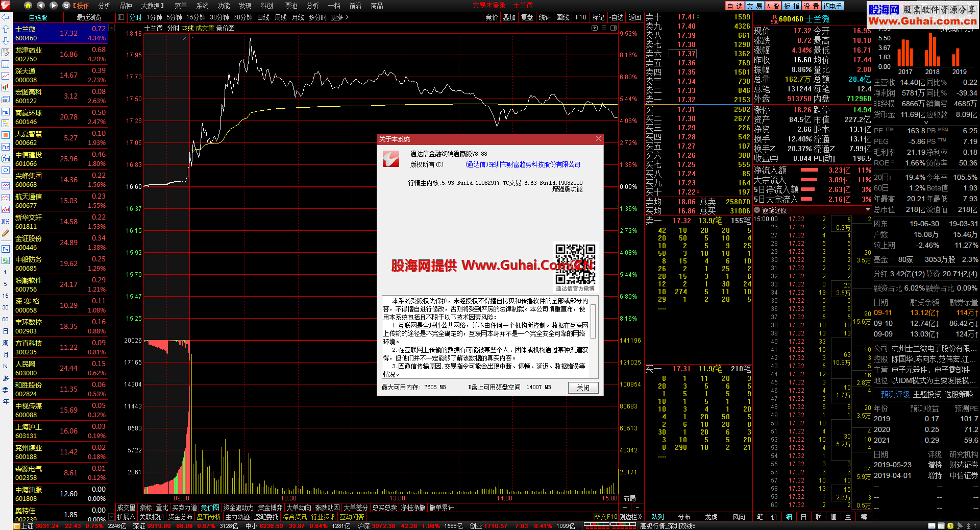Click the third icon at chart top-right corner
Viewport: 980px width, 530px height.
(614, 28)
